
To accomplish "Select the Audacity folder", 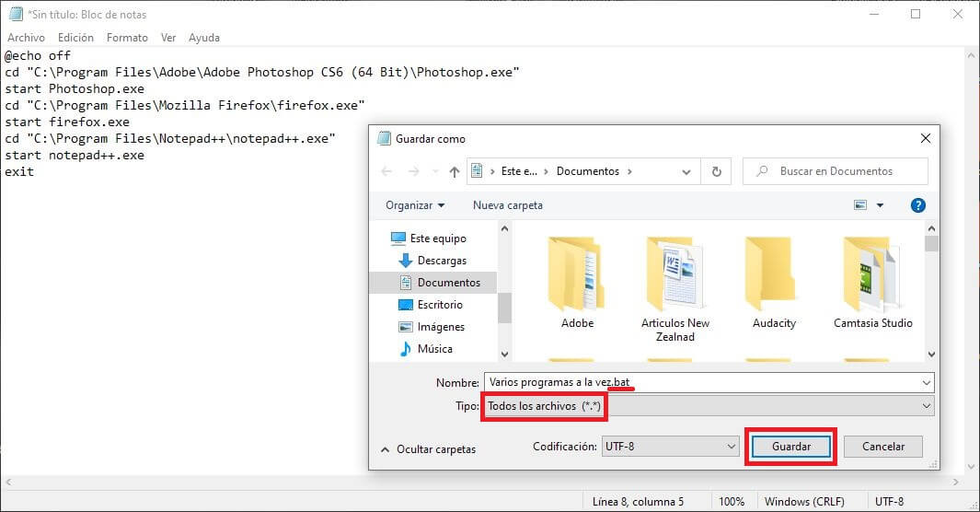I will pos(774,284).
